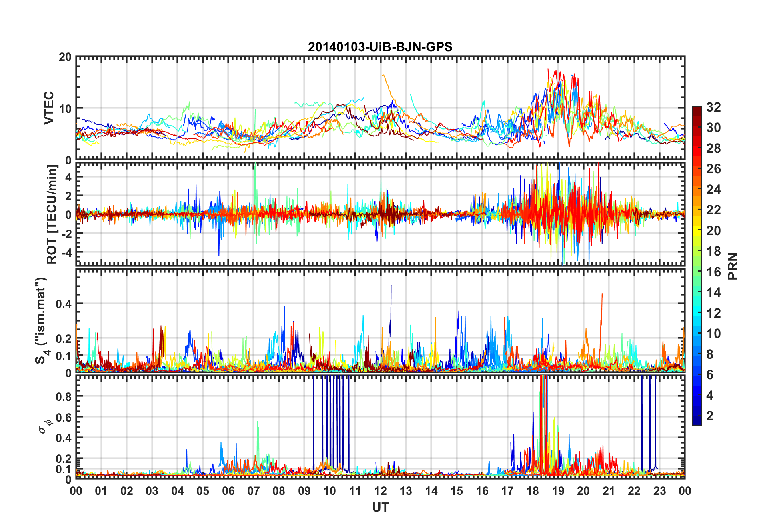761x532 pixels.
Task: Click the colorbar tick label 6
Action: click(x=710, y=375)
